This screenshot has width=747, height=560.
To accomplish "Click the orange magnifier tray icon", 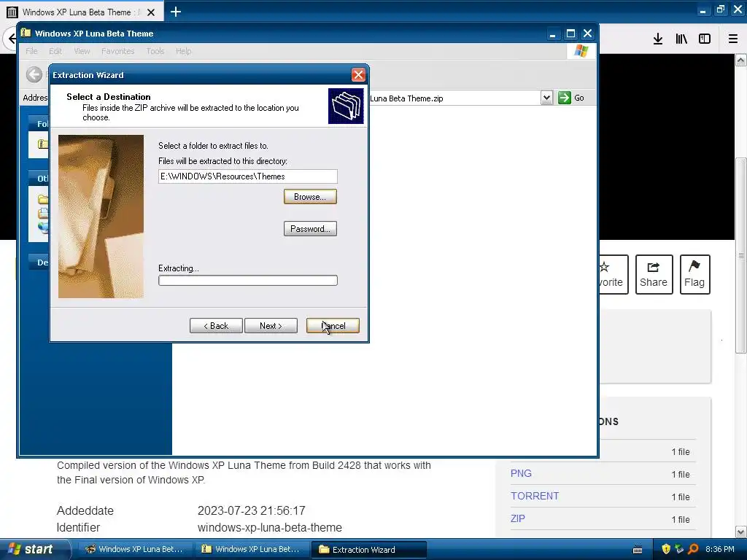I will 693,549.
